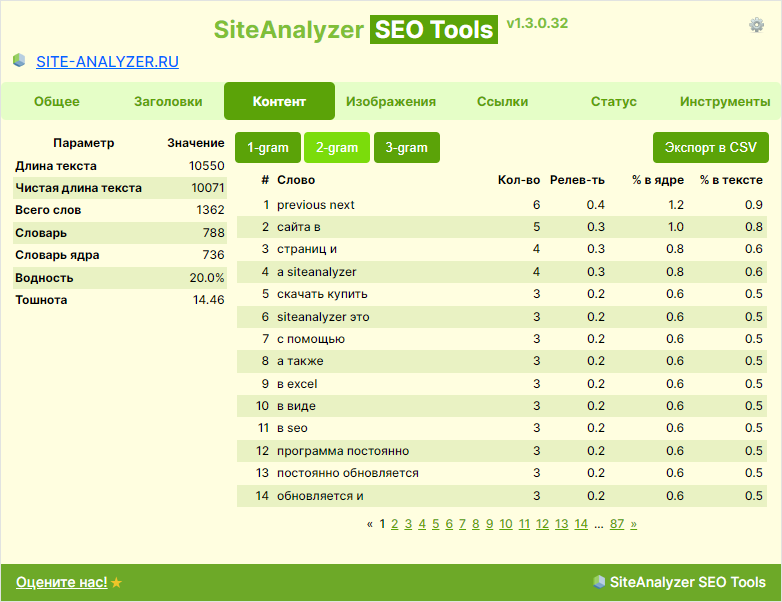Image resolution: width=782 pixels, height=602 pixels.
Task: Click the % в тексте column header
Action: pos(731,180)
